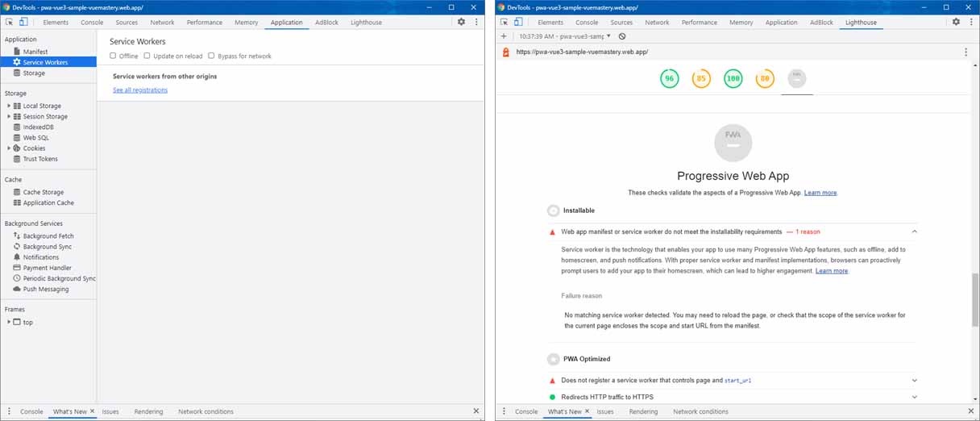Expand Session Storage tree node
Screen dimensions: 980x421
9,116
